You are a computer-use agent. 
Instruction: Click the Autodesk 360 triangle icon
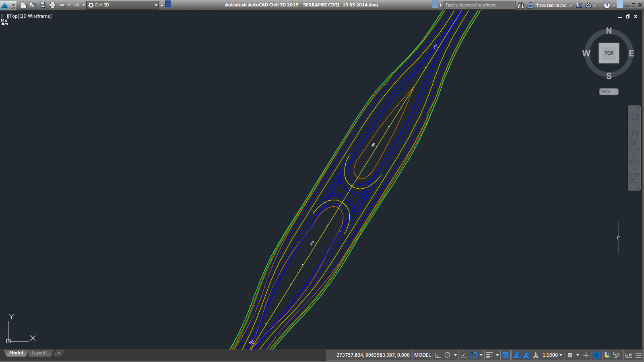(x=588, y=5)
